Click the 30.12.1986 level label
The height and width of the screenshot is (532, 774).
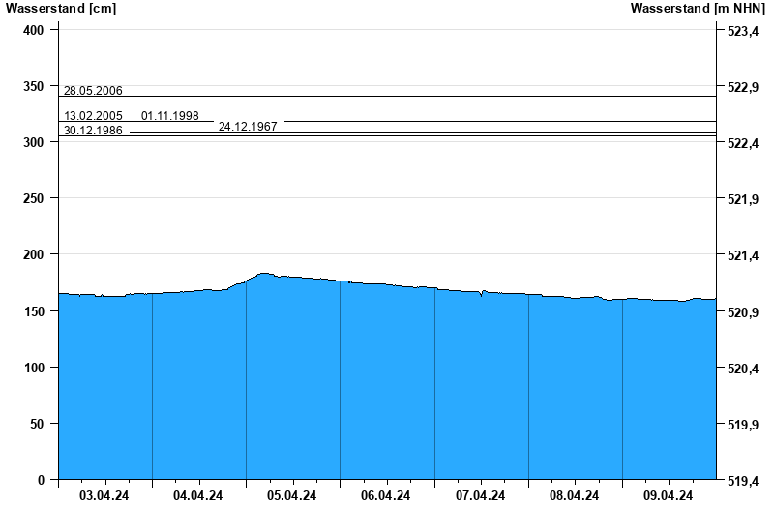pyautogui.click(x=93, y=131)
